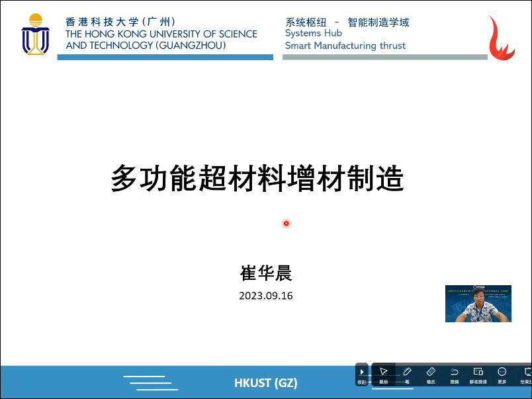Click the speaker webcam video thumbnail

pos(478,304)
